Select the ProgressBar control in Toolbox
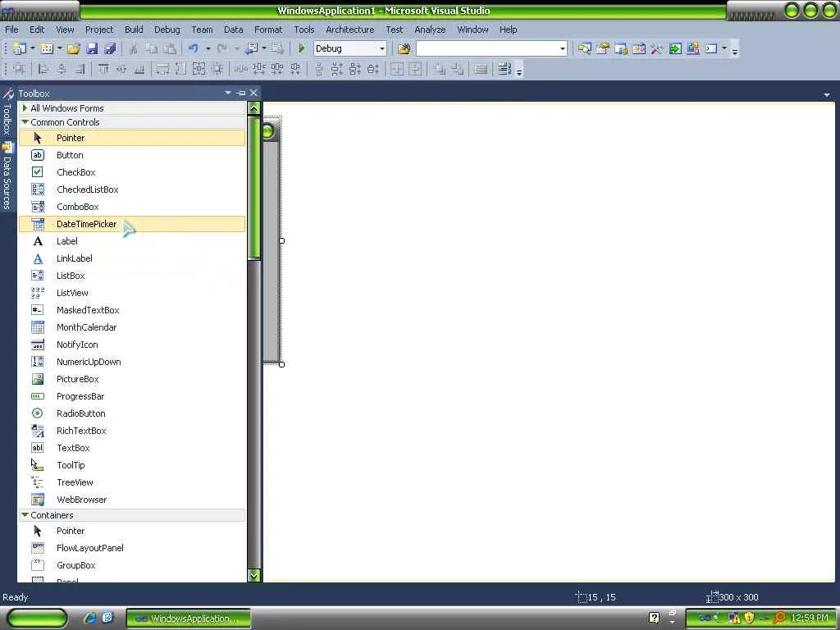This screenshot has width=840, height=630. click(132, 396)
